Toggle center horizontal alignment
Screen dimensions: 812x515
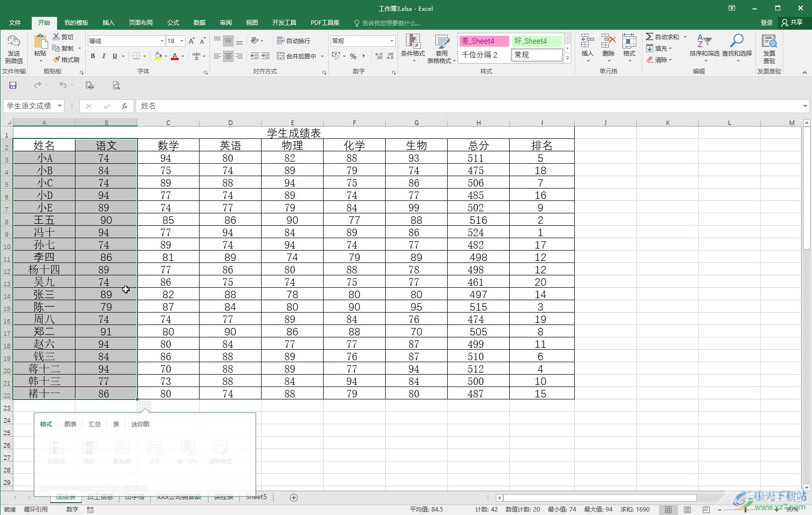(228, 56)
